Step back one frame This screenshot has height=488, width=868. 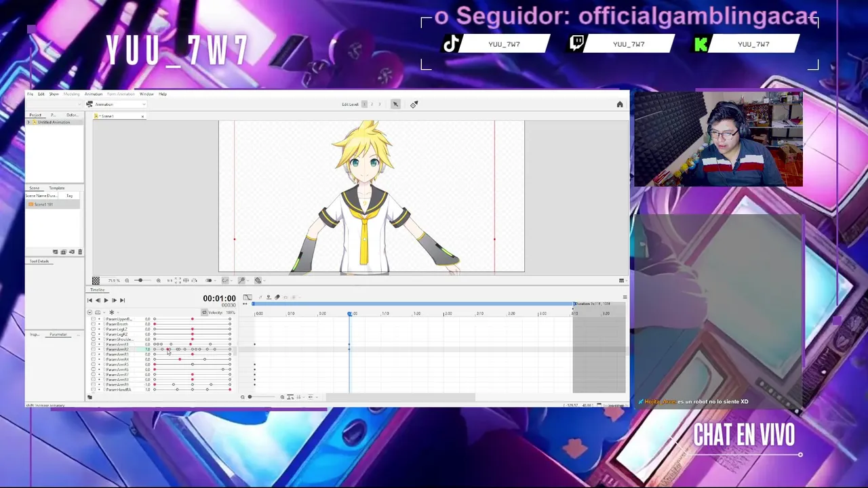98,300
